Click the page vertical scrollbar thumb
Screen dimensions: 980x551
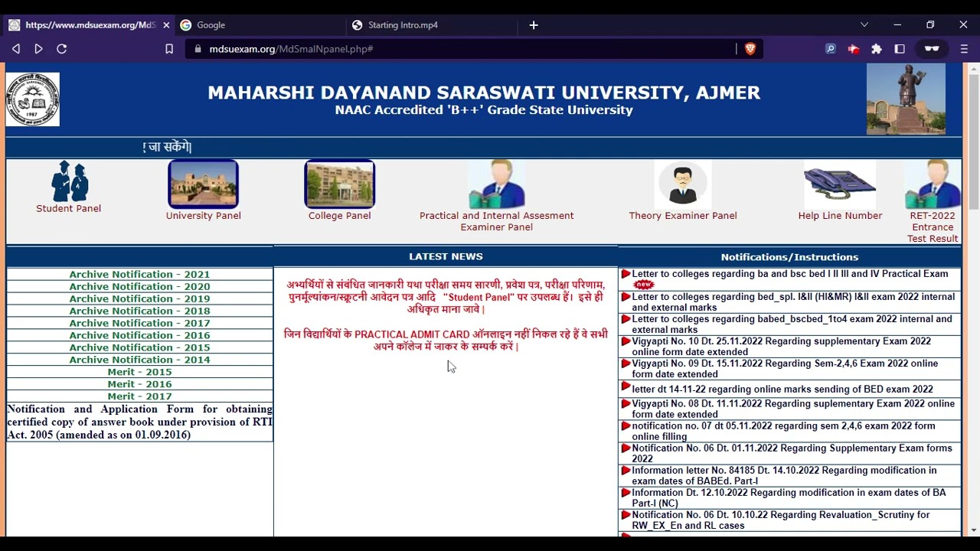point(974,142)
